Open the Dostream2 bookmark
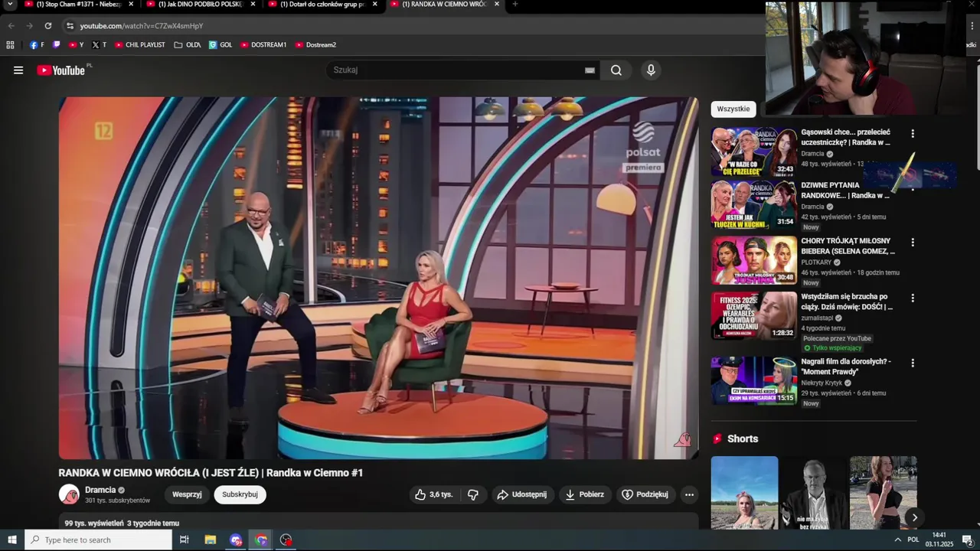Viewport: 980px width, 551px height. [315, 45]
